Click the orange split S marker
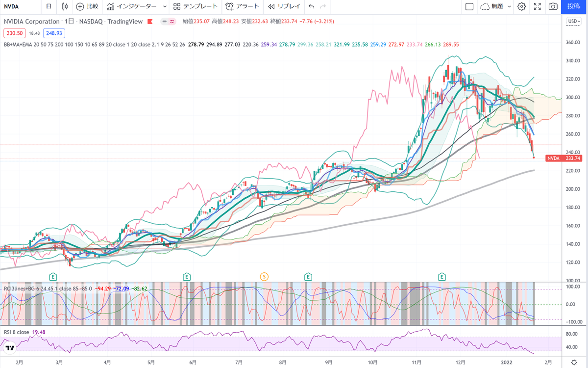This screenshot has height=368, width=588. (265, 277)
